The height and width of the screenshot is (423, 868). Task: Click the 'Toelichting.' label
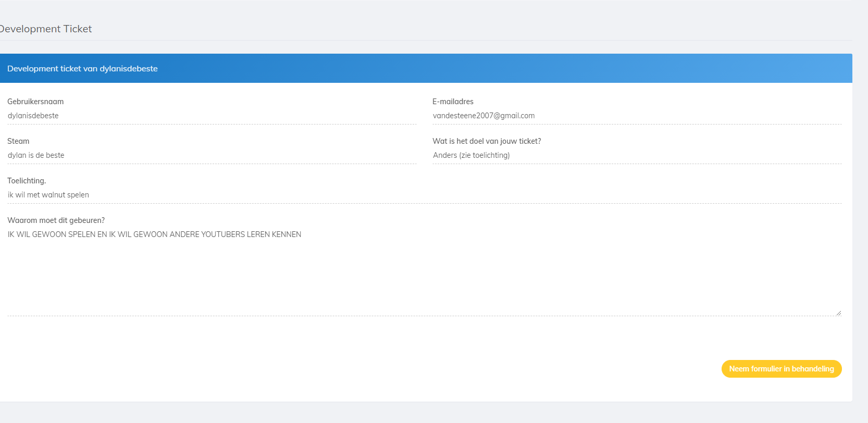[x=27, y=181]
